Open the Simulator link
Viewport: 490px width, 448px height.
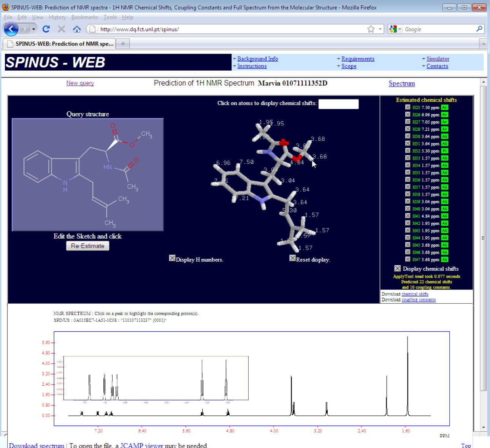coord(438,59)
